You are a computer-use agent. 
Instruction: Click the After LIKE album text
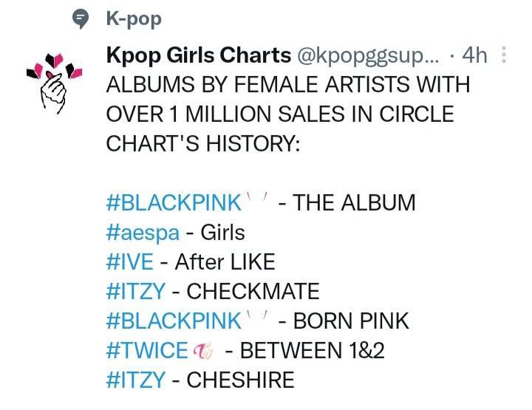pyautogui.click(x=225, y=262)
